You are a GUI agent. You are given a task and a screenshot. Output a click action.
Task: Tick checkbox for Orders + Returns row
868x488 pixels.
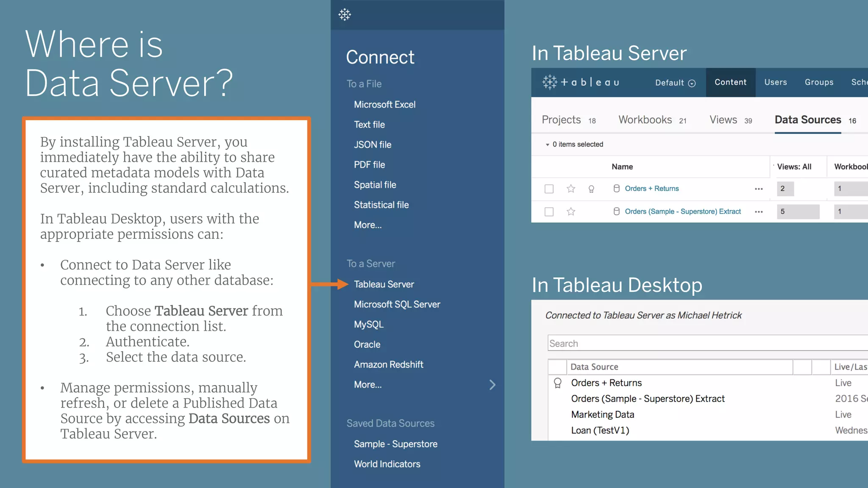(549, 189)
